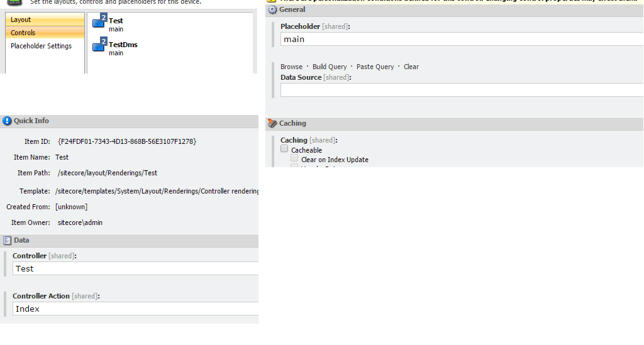644x345 pixels.
Task: Select the Test rendering icon
Action: [99, 21]
